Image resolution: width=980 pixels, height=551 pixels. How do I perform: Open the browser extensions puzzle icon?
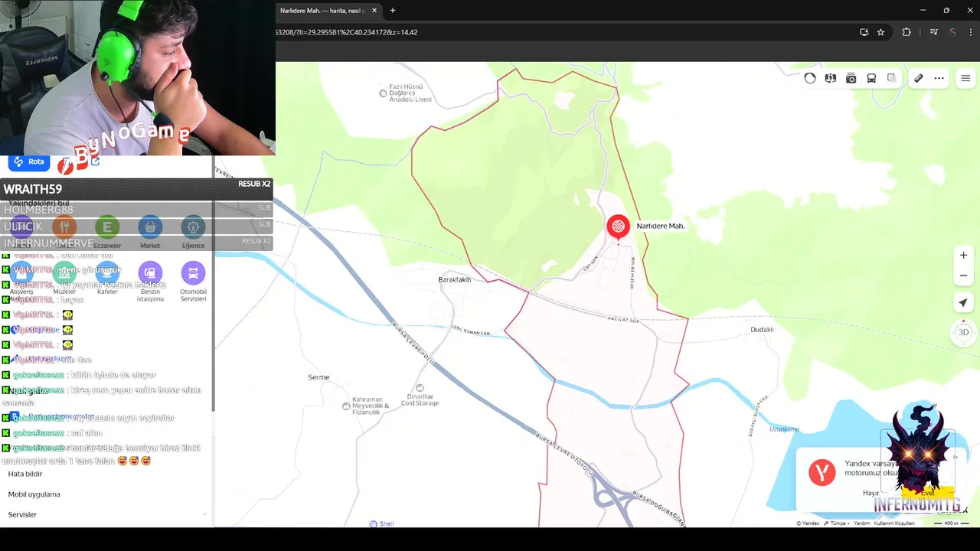pyautogui.click(x=907, y=32)
